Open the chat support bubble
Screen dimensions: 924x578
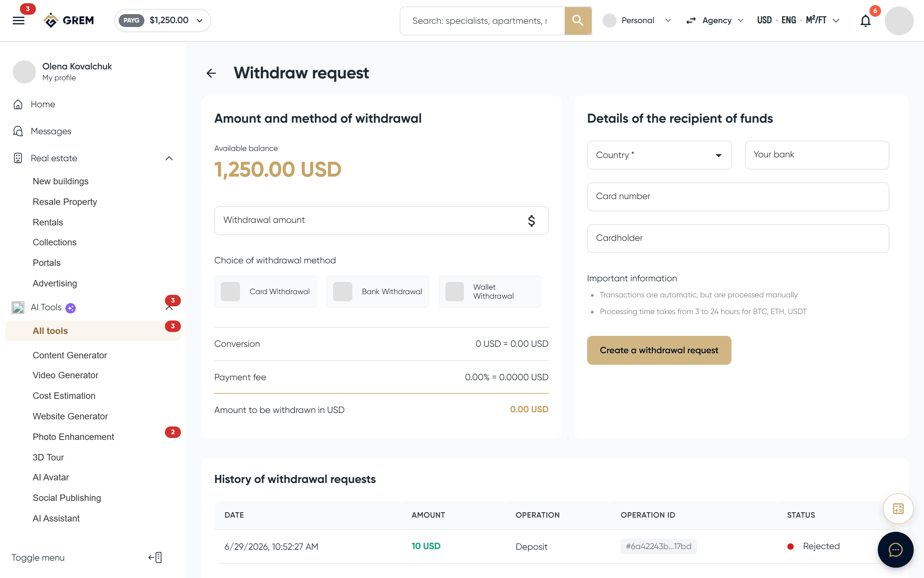pos(895,550)
